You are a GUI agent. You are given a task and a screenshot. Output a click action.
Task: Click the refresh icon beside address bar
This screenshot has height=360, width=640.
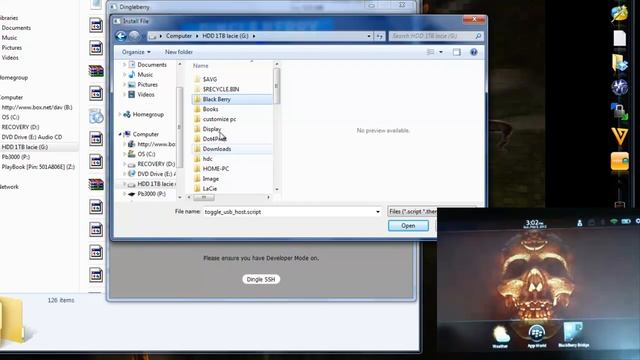click(380, 36)
